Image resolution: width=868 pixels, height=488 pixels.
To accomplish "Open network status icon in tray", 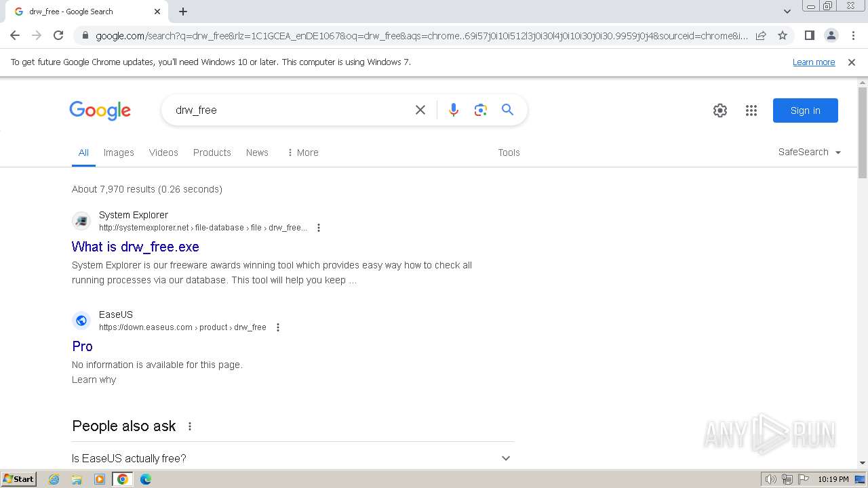I will (x=787, y=479).
